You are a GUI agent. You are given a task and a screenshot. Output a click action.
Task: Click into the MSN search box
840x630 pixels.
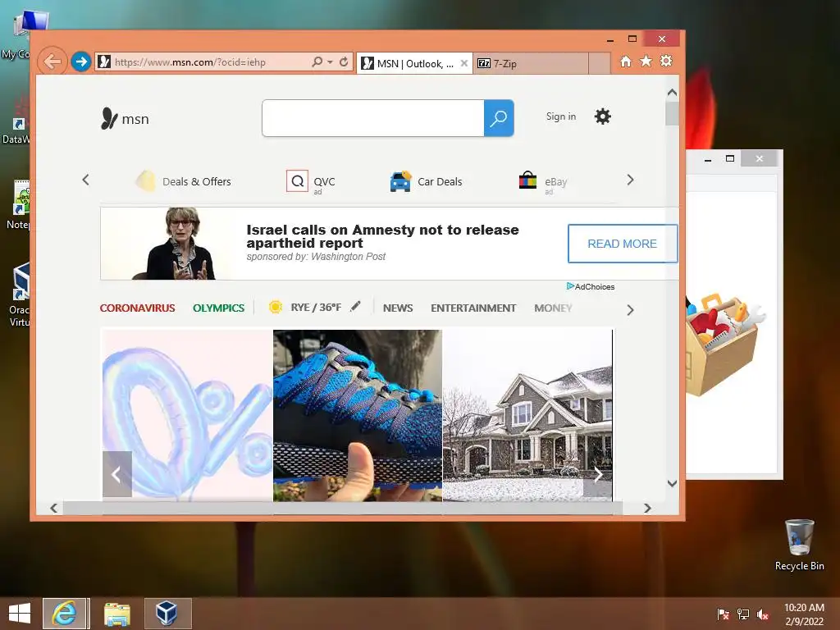point(373,118)
